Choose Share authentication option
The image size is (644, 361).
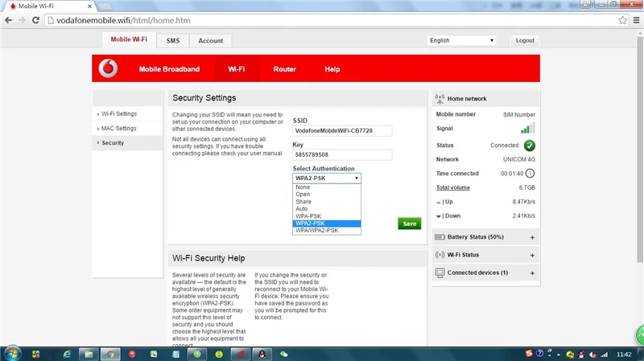pos(327,202)
